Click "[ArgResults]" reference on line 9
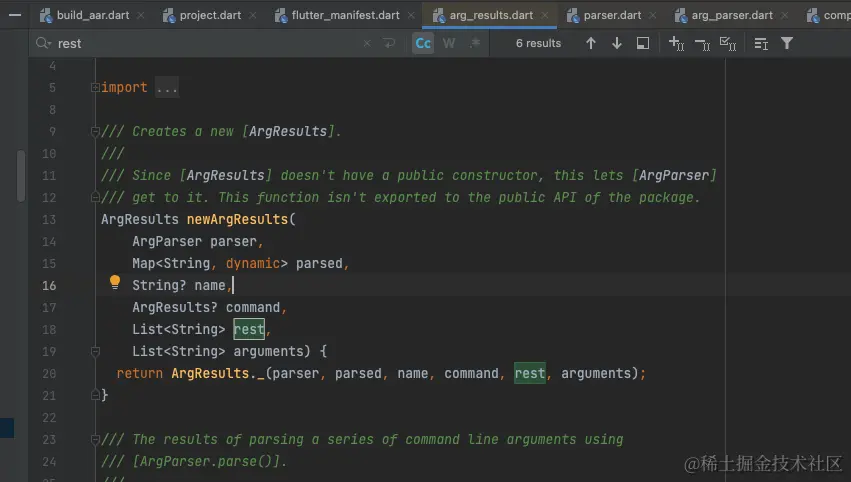851x482 pixels. tap(288, 131)
